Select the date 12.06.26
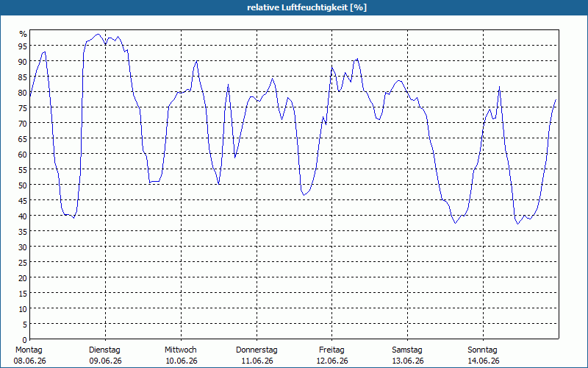Screen dimensions: 588x368 tap(332, 361)
